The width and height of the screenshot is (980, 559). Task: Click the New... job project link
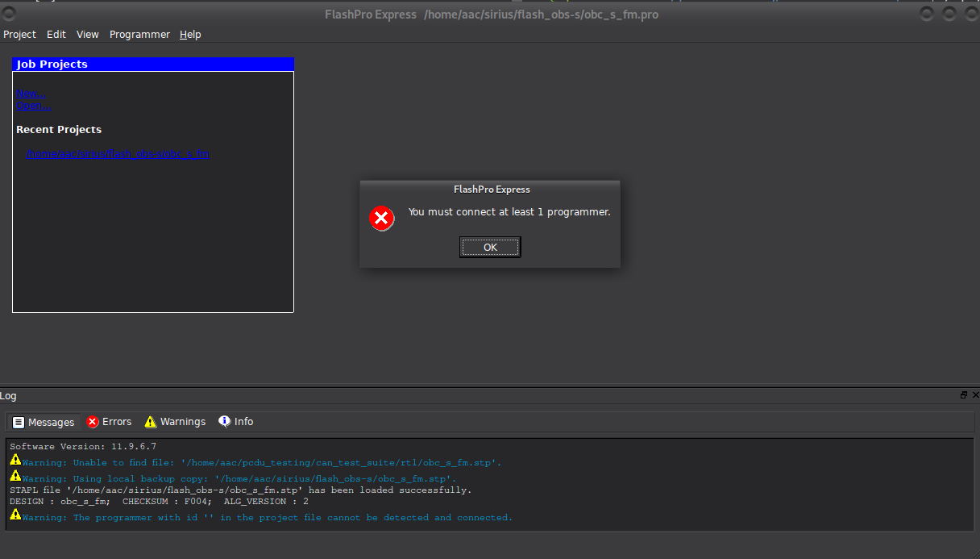point(31,93)
